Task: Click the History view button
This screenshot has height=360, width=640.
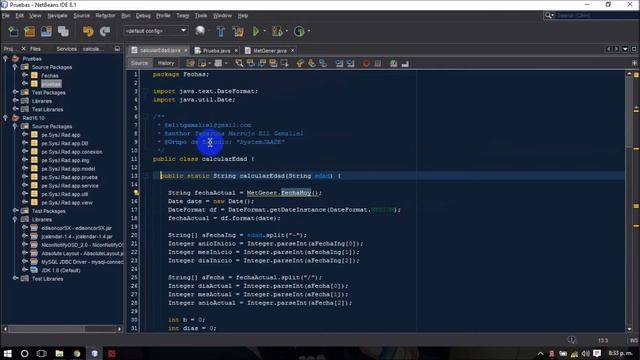Action: [x=166, y=63]
